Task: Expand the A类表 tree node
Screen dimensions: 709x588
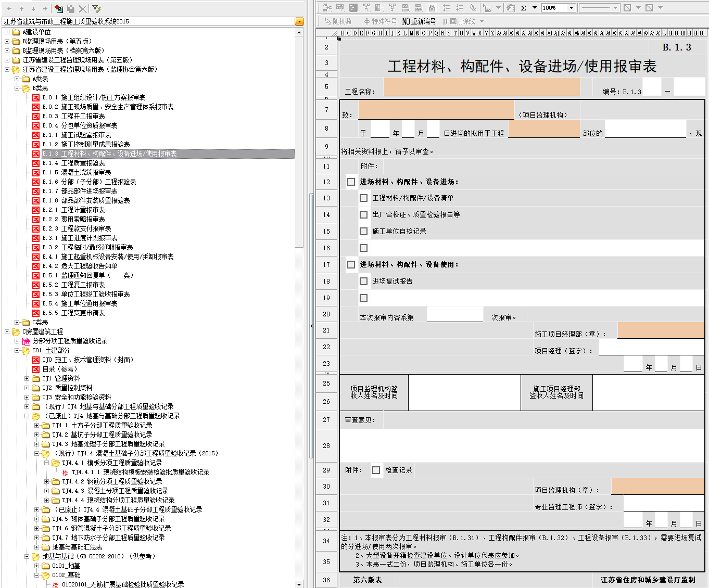Action: click(17, 79)
